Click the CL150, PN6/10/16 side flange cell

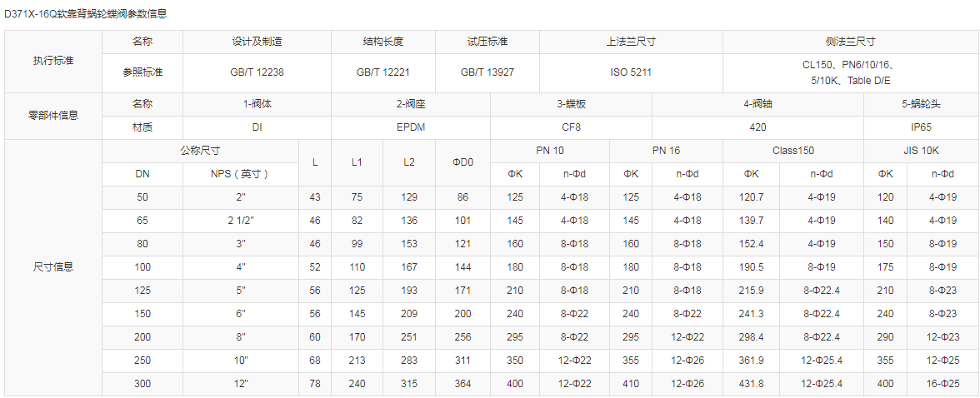point(849,72)
